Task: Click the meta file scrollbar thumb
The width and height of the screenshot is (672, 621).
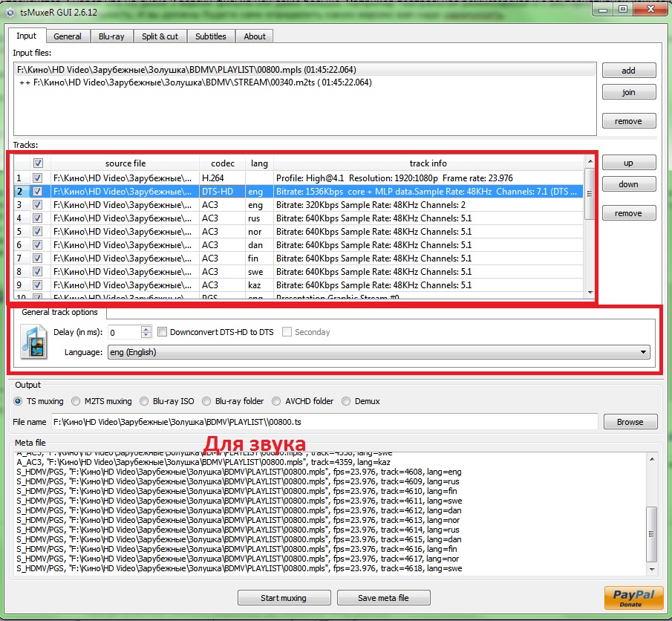Action: 652,534
